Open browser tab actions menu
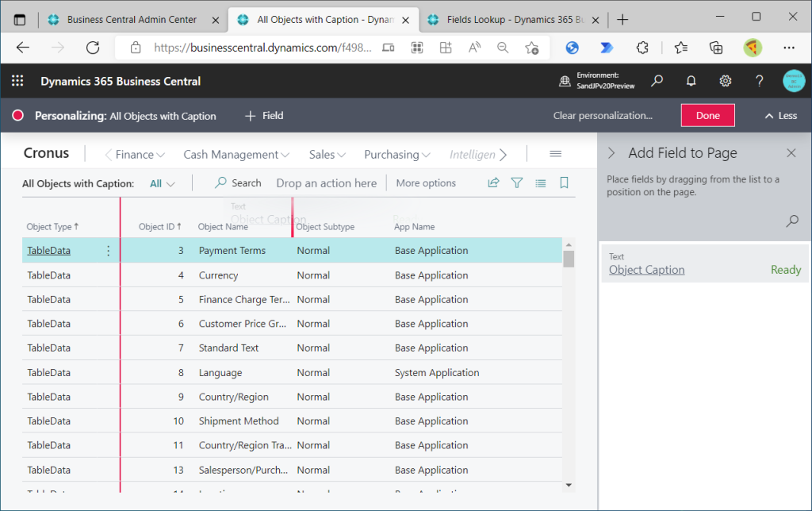This screenshot has width=812, height=511. [x=20, y=20]
